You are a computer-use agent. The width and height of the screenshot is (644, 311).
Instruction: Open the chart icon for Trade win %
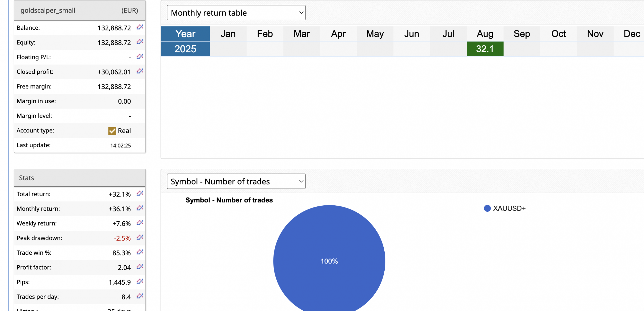140,252
